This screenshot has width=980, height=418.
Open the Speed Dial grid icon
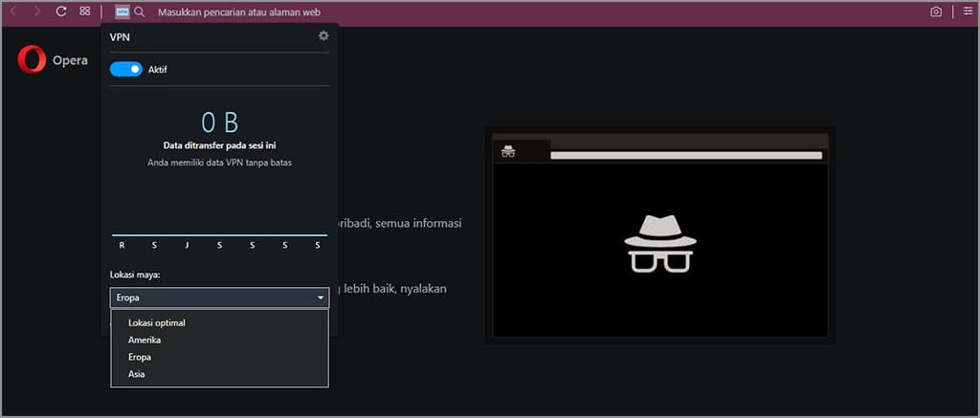coord(85,11)
